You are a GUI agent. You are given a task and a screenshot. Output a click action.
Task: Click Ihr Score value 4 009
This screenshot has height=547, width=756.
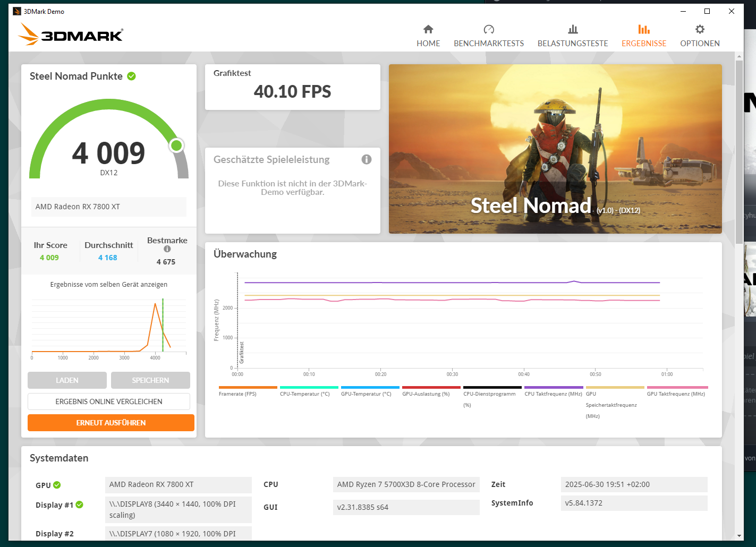coord(49,258)
